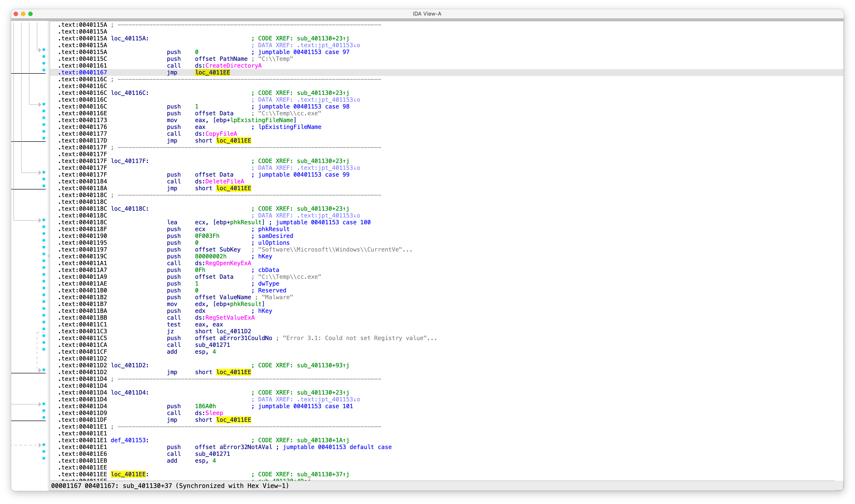Click offset aError32NotAVal operand

[233, 447]
